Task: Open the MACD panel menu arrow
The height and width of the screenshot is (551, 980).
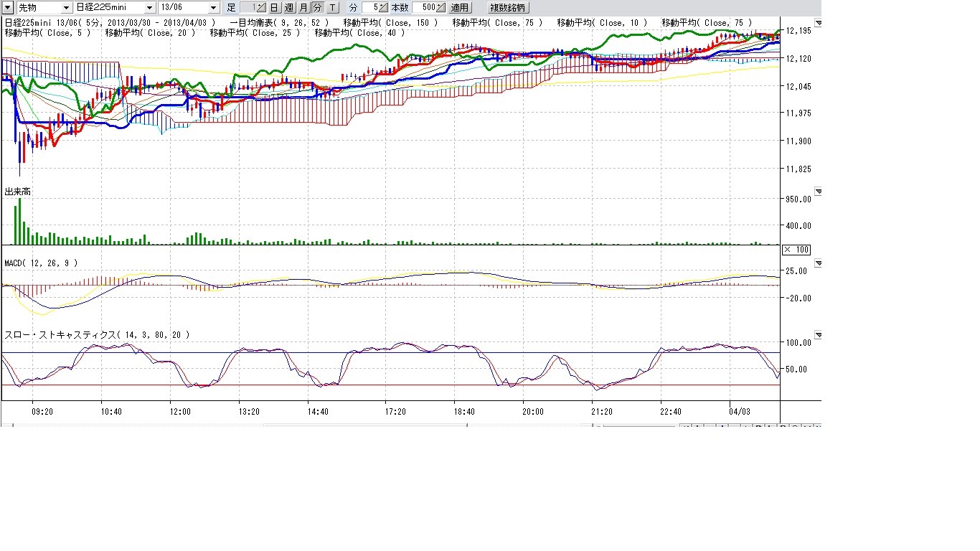Action: (x=819, y=263)
